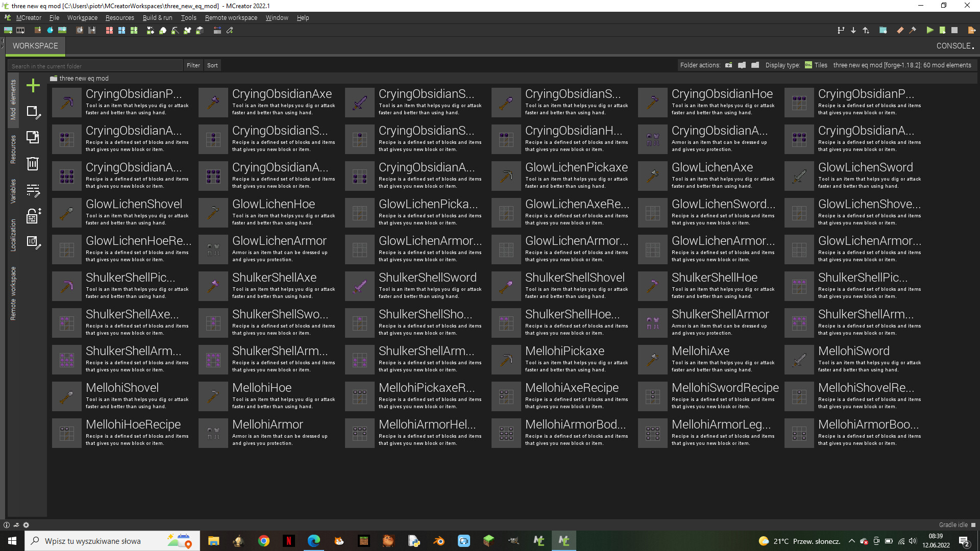Create a new mod element with the green plus icon

point(33,85)
